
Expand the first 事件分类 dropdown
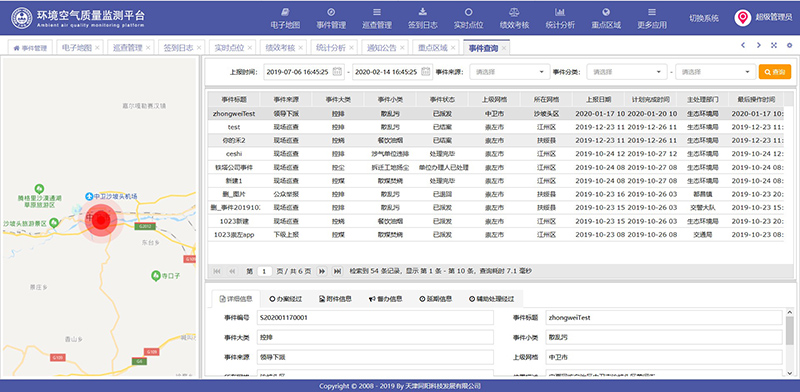627,72
